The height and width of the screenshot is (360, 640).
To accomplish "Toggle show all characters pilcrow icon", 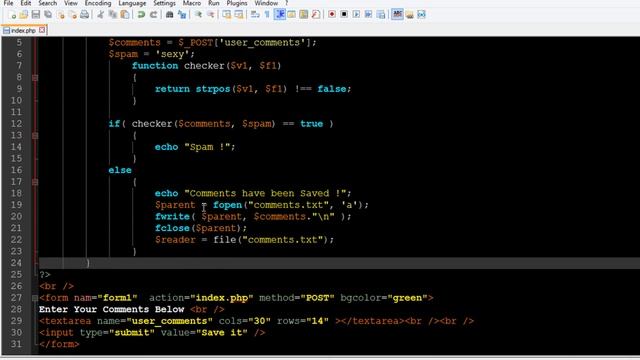I will [267, 15].
